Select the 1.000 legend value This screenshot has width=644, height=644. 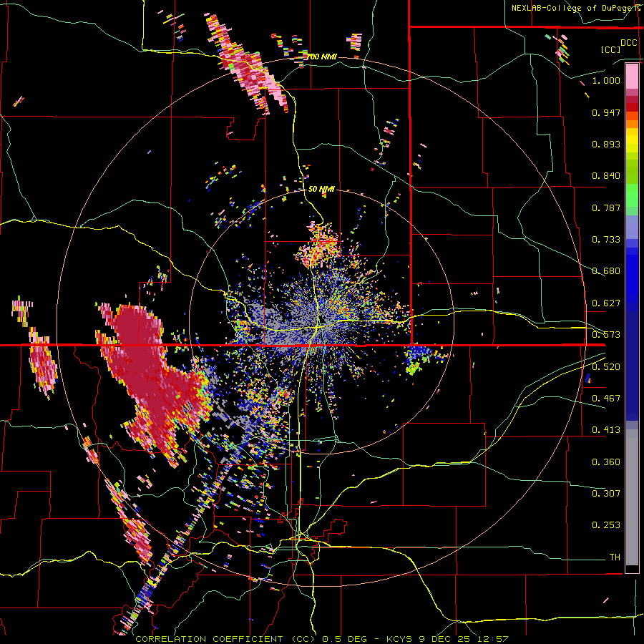(606, 80)
